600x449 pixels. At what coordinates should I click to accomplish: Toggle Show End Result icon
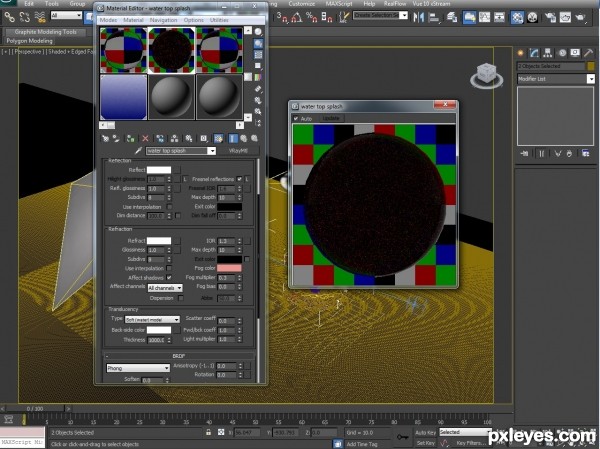(x=233, y=139)
